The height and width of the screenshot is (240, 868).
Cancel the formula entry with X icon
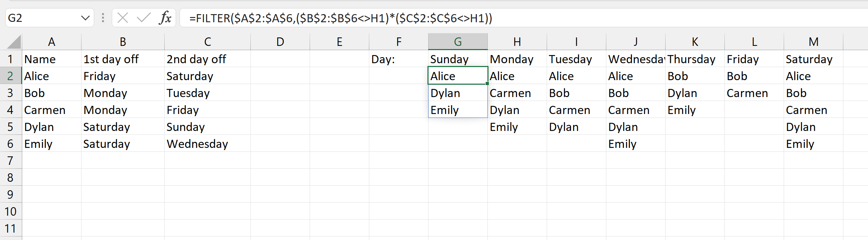[x=123, y=18]
